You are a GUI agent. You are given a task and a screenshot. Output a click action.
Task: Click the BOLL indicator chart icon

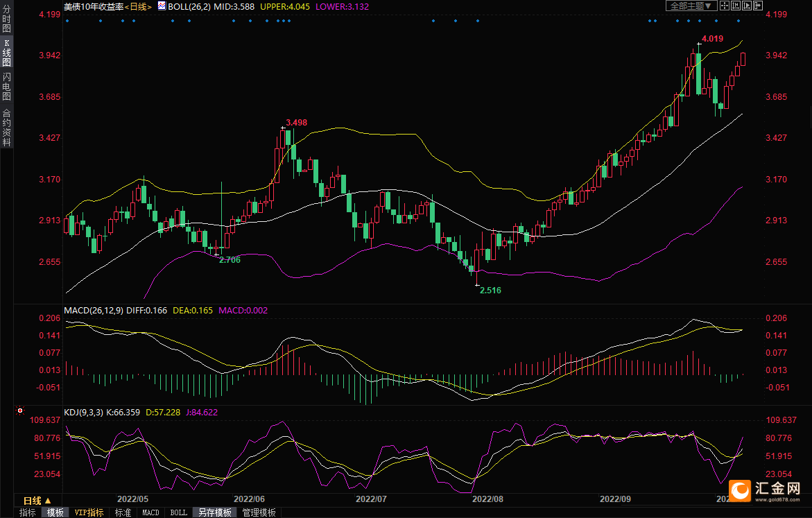point(162,6)
